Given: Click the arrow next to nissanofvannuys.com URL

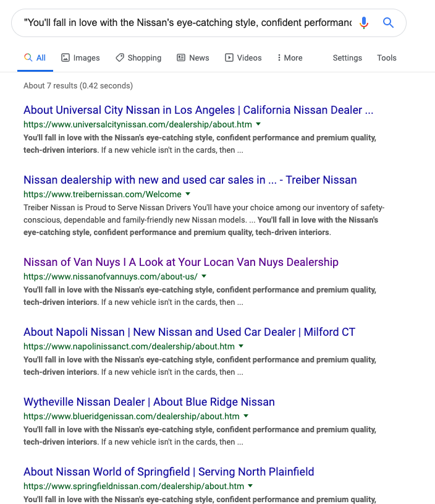Looking at the screenshot, I should 204,276.
